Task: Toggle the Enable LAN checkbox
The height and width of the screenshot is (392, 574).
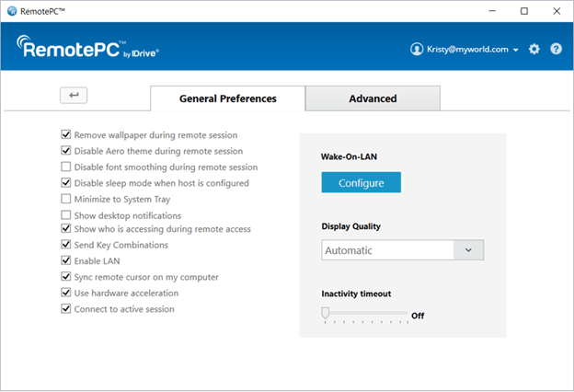Action: point(66,260)
